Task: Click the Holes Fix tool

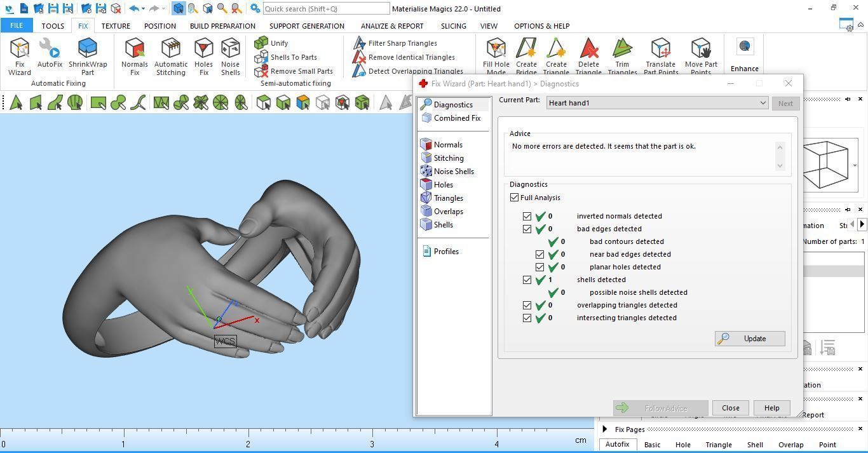Action: tap(203, 57)
